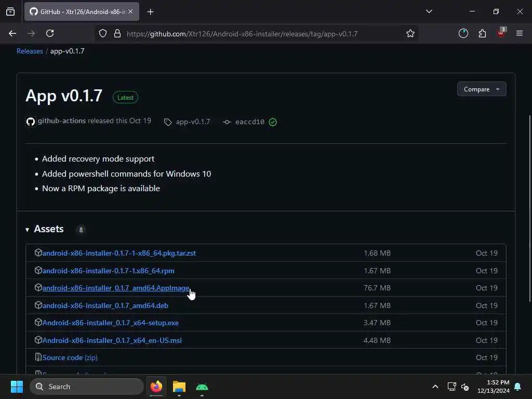Show hidden system tray icons

(435, 387)
